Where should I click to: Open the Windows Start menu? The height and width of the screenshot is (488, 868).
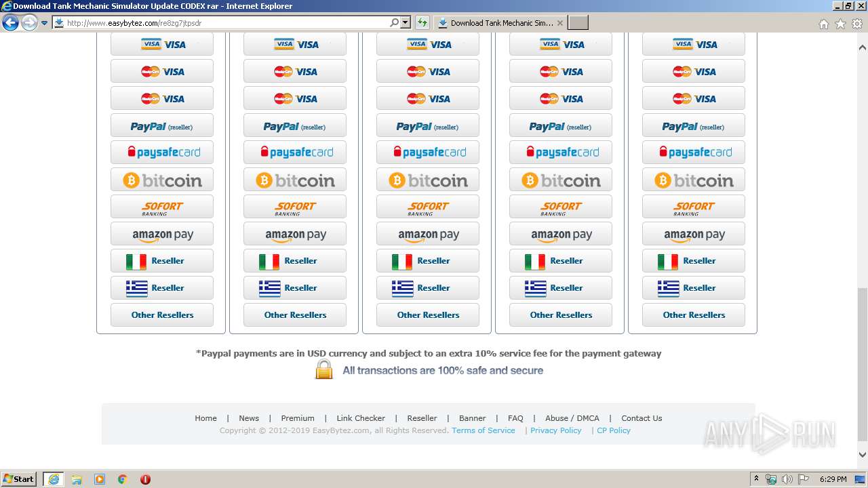click(19, 479)
